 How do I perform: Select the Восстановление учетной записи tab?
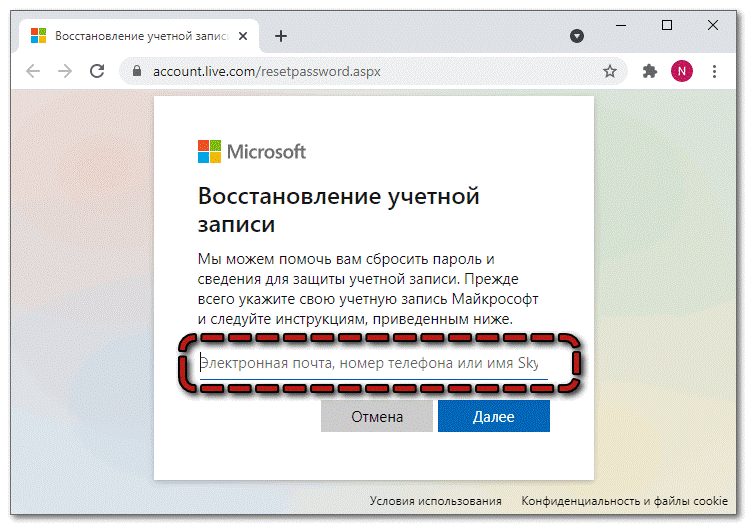139,36
